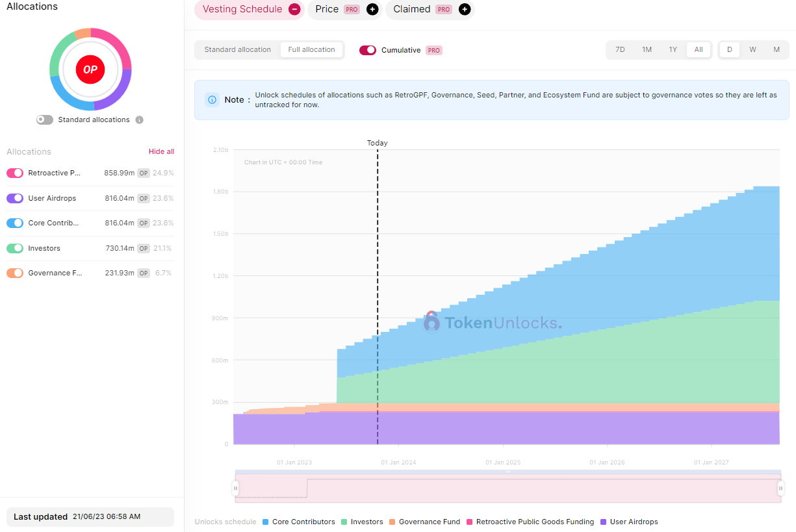796x532 pixels.
Task: Choose weekly (W) interval
Action: pyautogui.click(x=752, y=50)
